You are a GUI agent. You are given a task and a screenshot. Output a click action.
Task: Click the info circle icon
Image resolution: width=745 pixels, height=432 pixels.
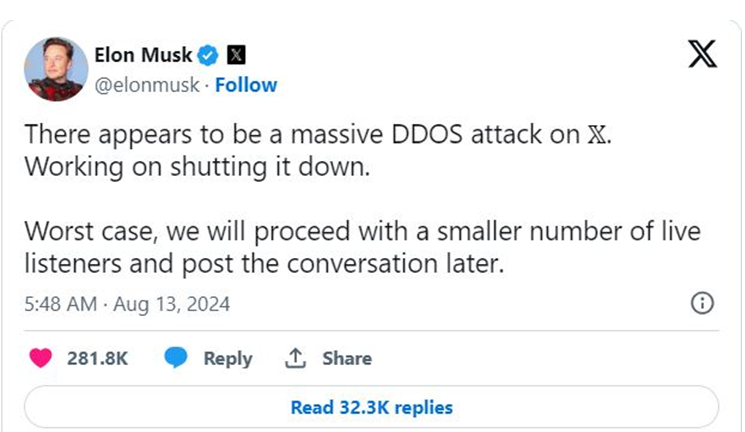[x=703, y=303]
